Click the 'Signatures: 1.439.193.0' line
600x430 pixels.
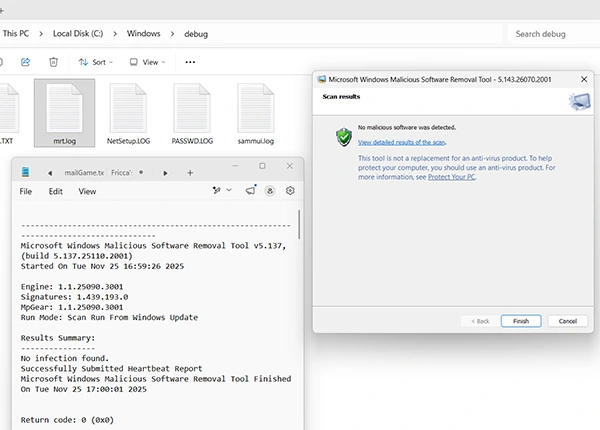74,297
